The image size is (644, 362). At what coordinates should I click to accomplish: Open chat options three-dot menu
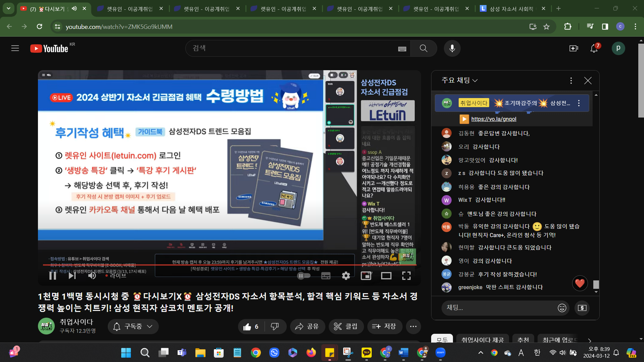571,81
